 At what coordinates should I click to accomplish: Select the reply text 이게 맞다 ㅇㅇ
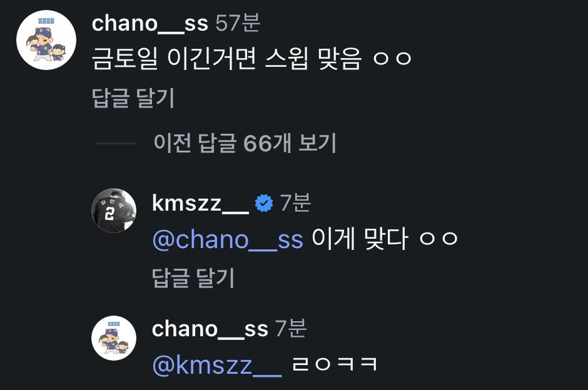tap(385, 239)
